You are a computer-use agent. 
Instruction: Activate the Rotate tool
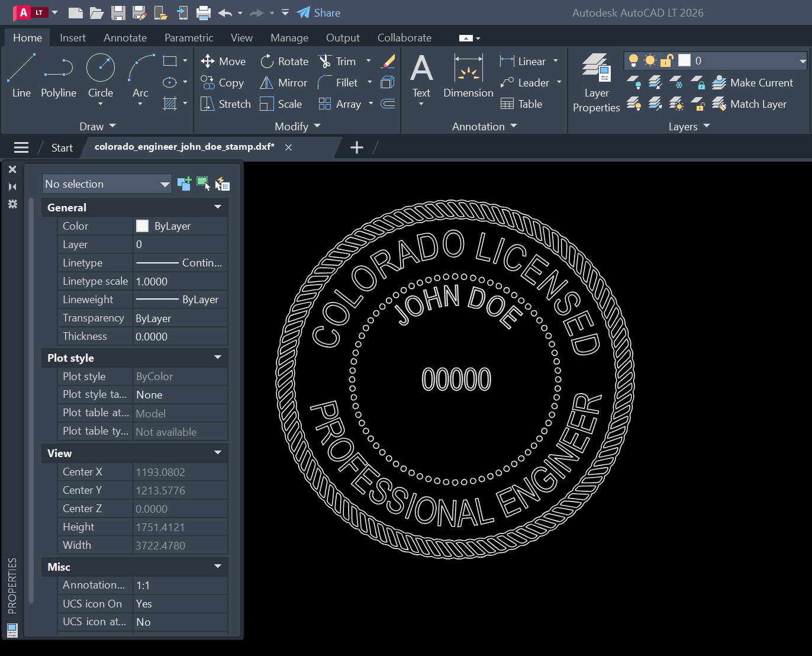click(x=285, y=62)
